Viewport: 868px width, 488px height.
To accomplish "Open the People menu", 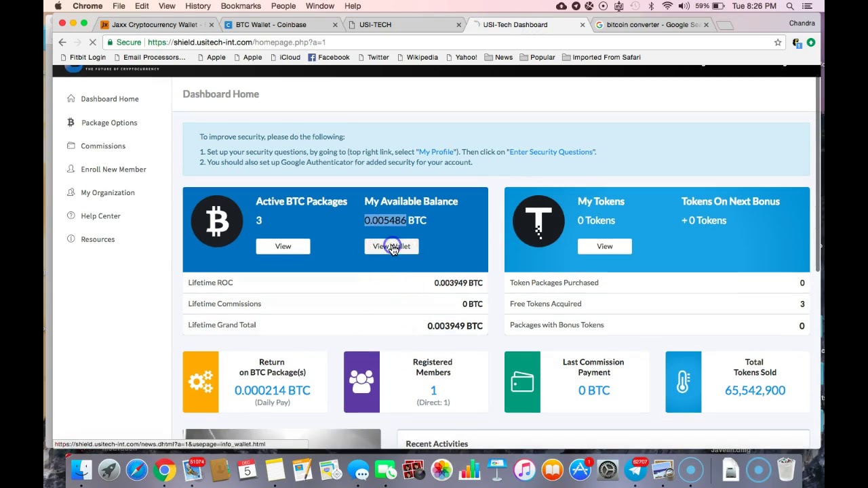I will (283, 6).
